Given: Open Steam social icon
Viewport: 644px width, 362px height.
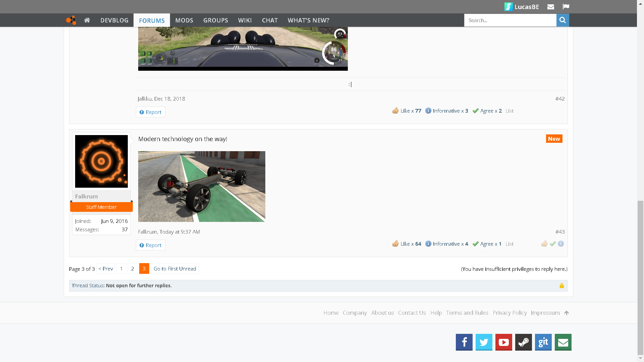Looking at the screenshot, I should pyautogui.click(x=523, y=342).
